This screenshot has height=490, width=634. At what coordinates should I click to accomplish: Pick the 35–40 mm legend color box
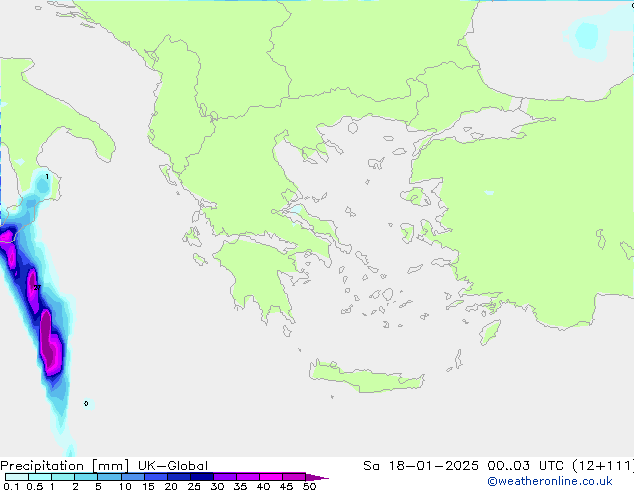[x=248, y=477]
